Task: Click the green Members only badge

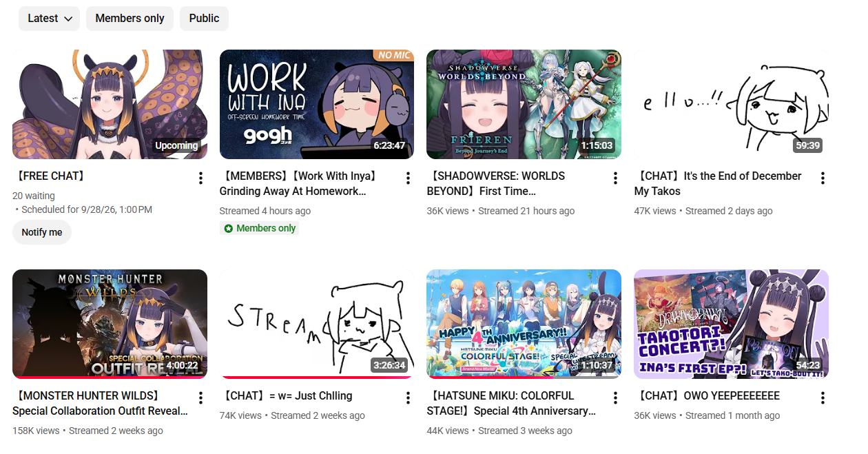Action: click(x=260, y=228)
